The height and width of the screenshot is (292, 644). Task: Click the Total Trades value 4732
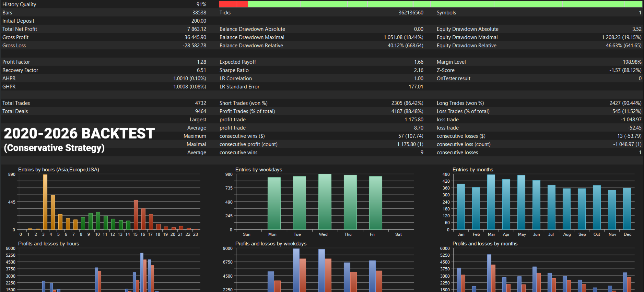201,103
